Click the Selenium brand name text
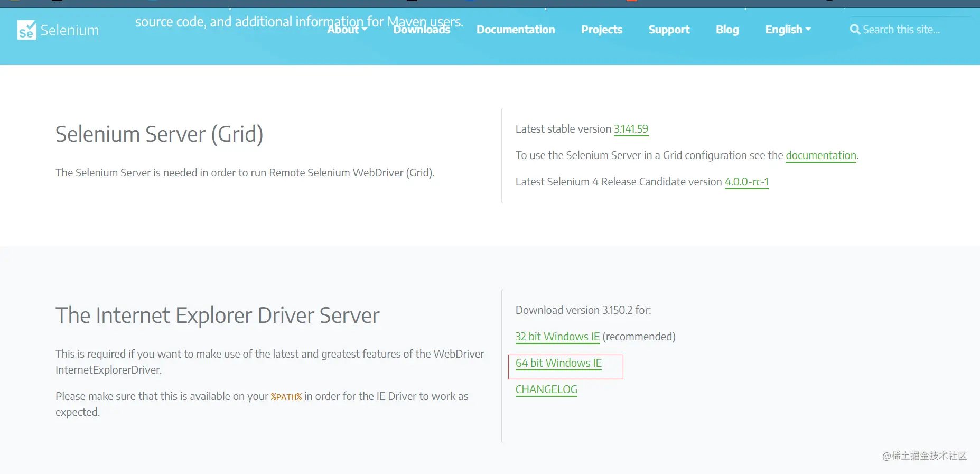The height and width of the screenshot is (474, 980). click(70, 30)
